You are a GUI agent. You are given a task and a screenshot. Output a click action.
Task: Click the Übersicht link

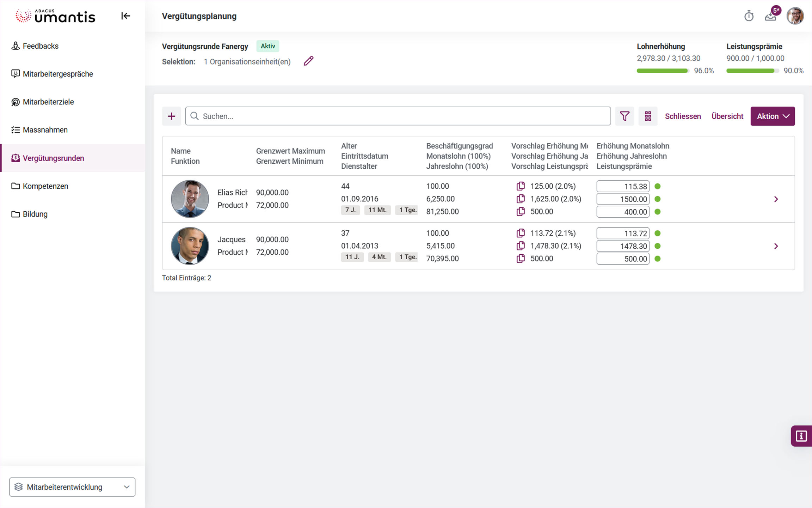727,116
